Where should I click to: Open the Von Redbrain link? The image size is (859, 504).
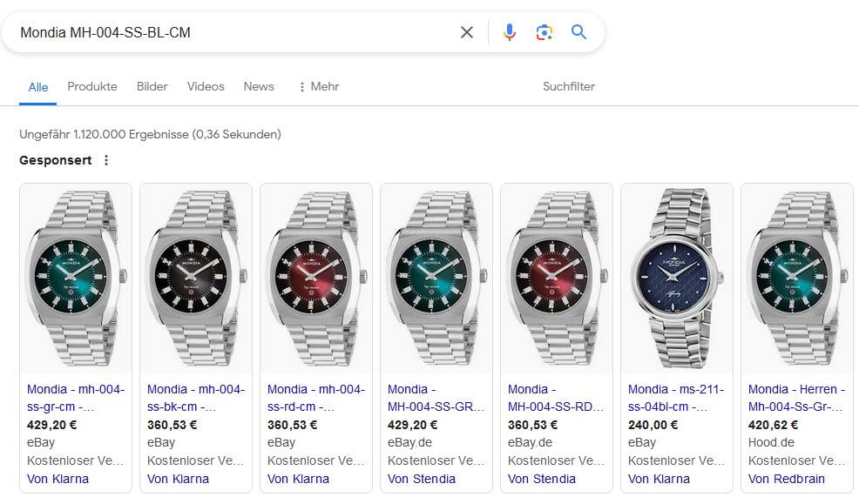point(786,479)
